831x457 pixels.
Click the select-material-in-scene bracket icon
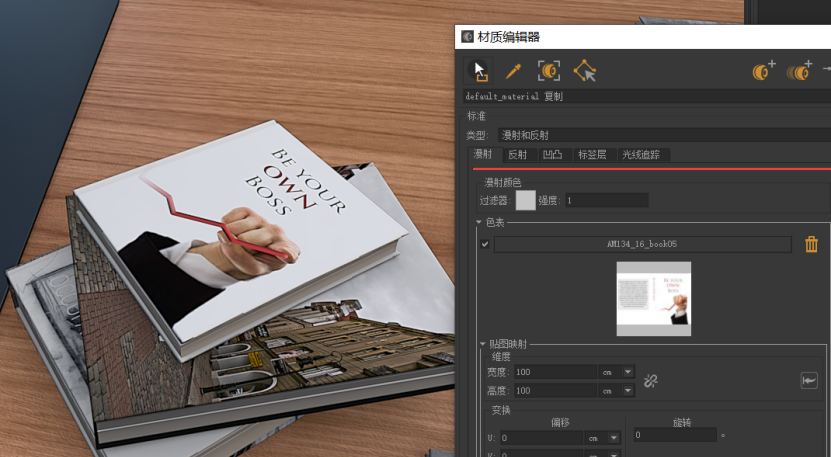(549, 71)
